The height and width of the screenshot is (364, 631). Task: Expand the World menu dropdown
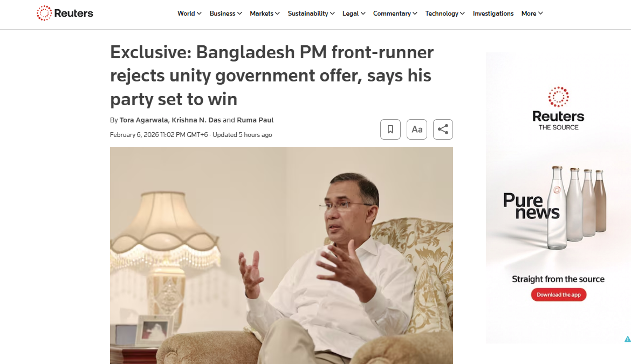[189, 13]
